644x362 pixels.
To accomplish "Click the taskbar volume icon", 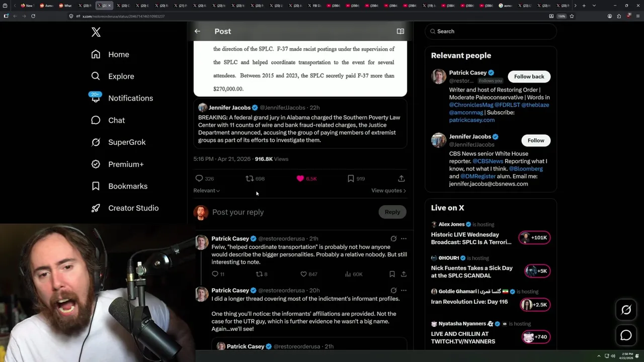I will (613, 356).
